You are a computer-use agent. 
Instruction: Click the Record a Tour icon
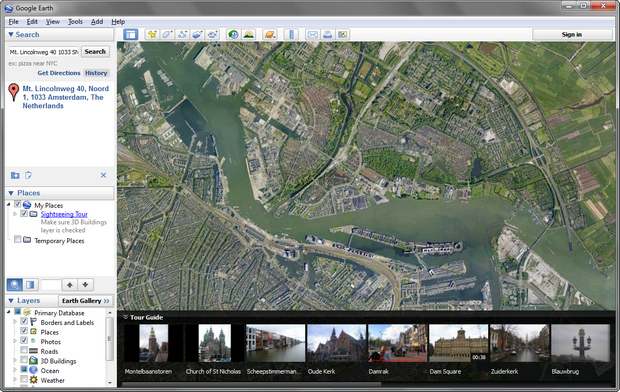[213, 34]
